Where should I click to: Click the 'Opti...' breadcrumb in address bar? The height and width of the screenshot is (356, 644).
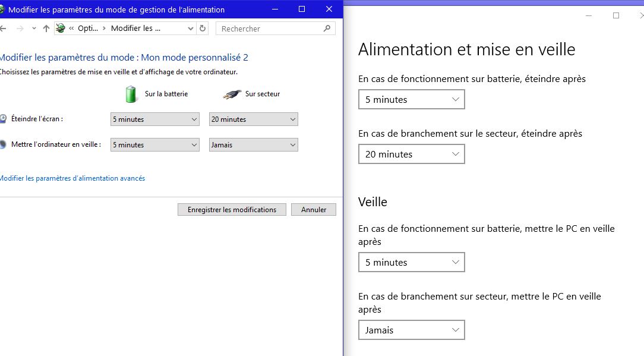pos(88,29)
